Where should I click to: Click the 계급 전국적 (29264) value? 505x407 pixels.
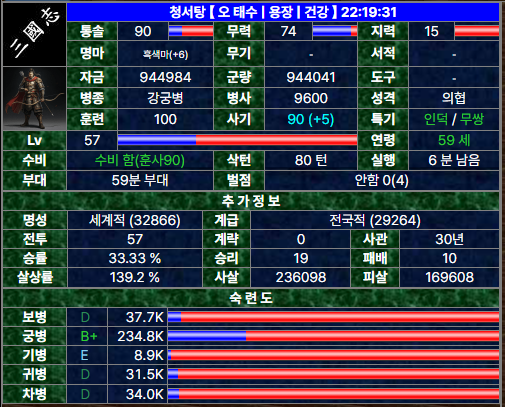[375, 220]
